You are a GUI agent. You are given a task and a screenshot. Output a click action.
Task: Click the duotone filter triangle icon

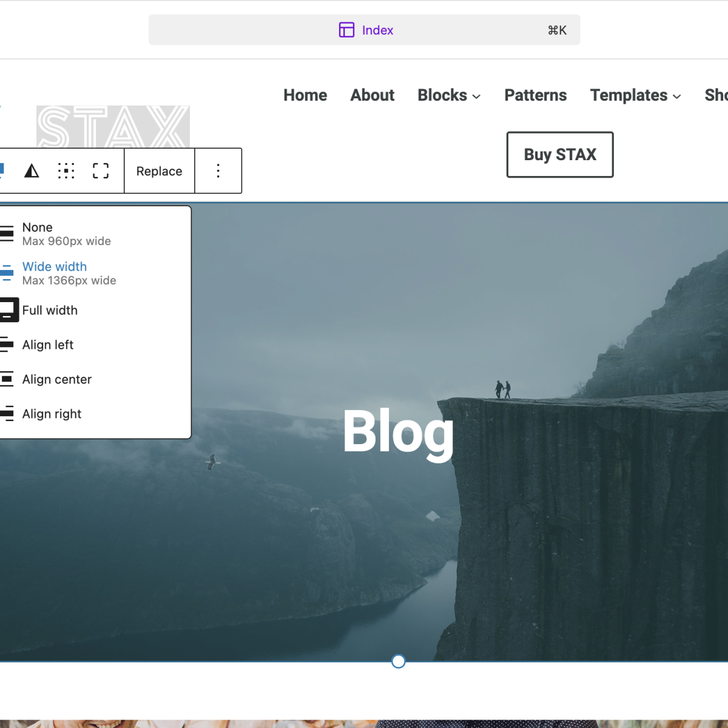[32, 171]
